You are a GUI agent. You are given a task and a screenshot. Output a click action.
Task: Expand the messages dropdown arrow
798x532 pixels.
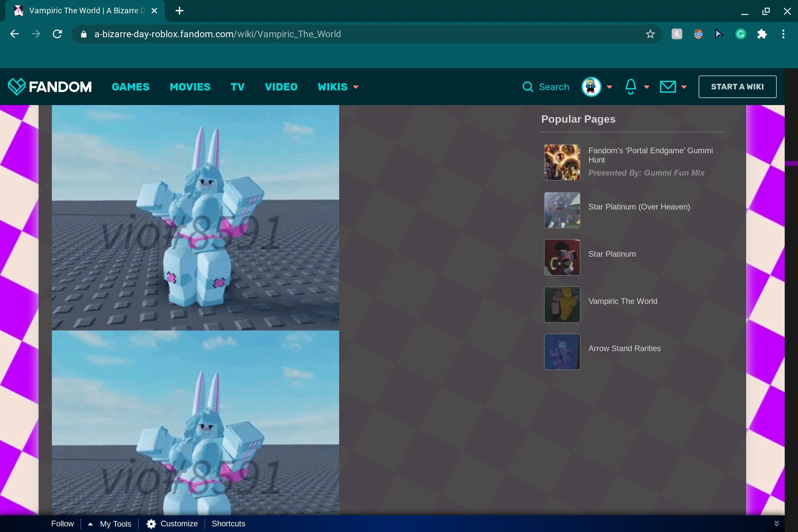pos(684,87)
